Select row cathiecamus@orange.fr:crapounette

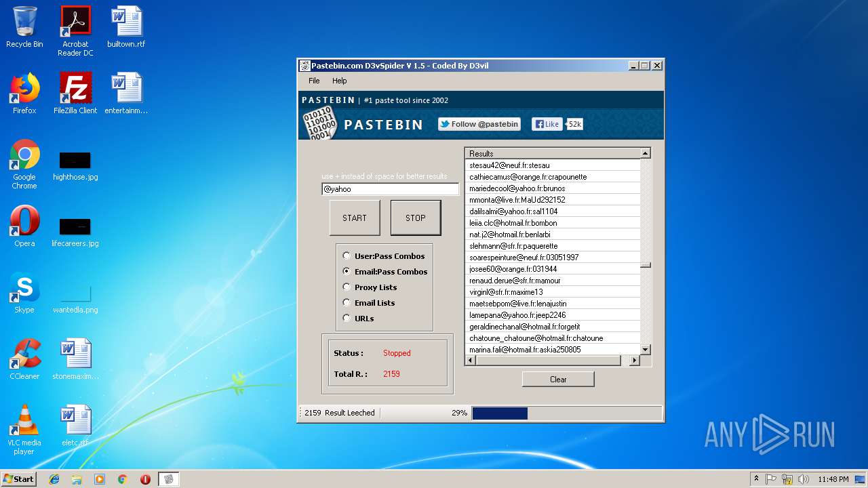[553, 177]
